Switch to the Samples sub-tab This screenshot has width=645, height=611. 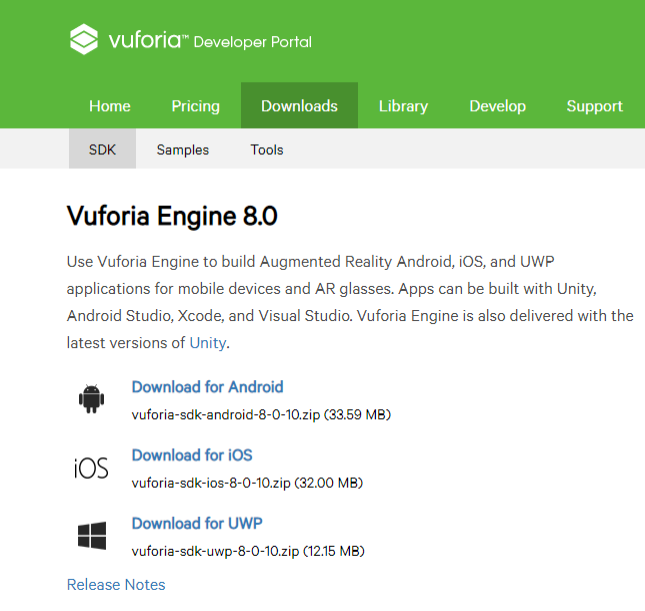pyautogui.click(x=183, y=150)
